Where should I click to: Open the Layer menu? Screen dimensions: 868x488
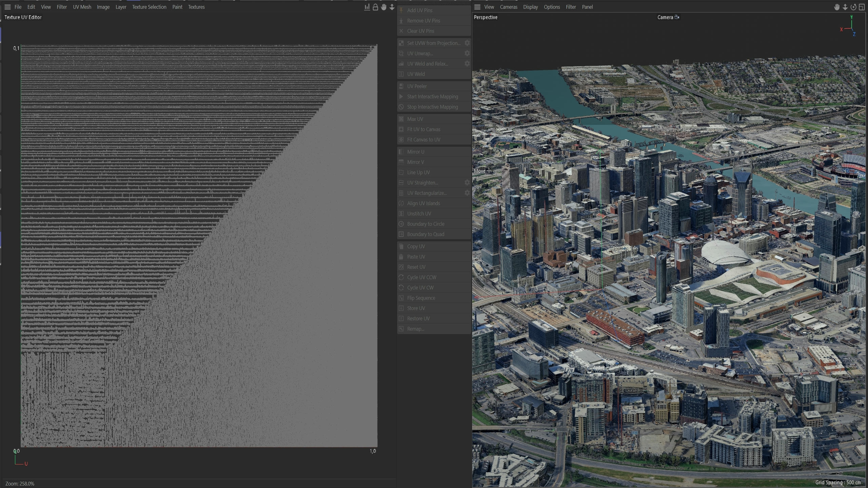click(121, 7)
